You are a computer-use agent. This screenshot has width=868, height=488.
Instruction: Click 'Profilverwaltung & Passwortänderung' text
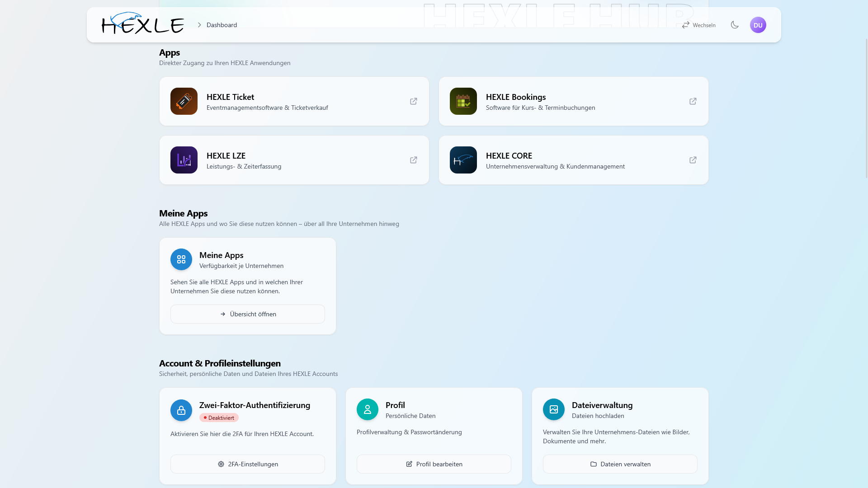409,432
